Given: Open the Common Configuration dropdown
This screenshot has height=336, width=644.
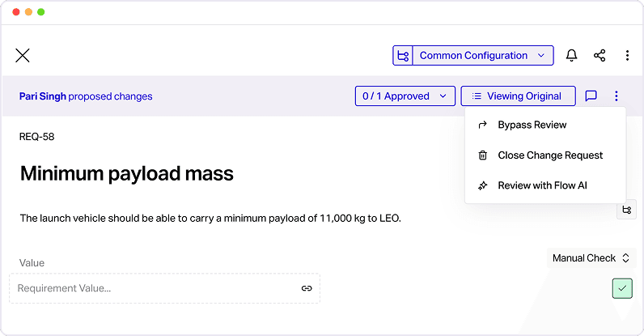Looking at the screenshot, I should pos(483,56).
